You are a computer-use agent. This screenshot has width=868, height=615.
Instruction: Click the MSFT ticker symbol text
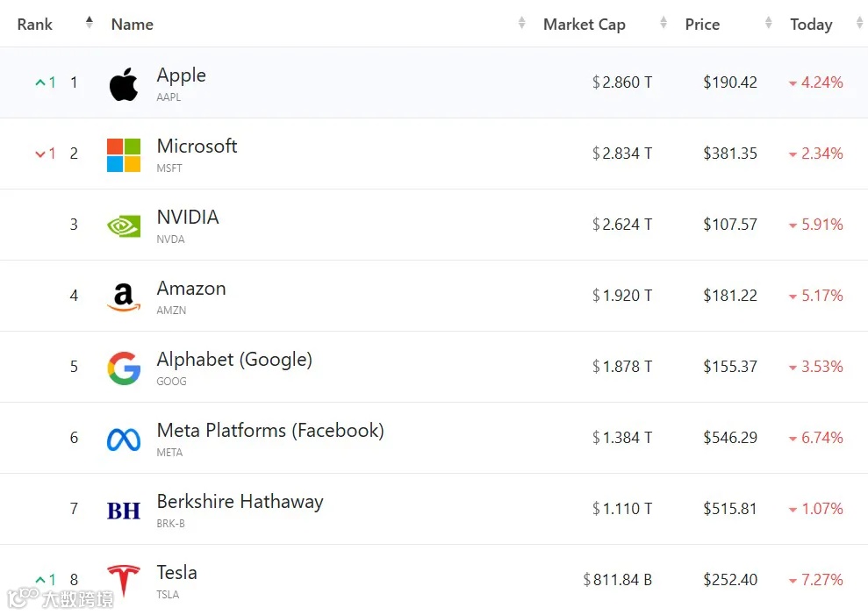tap(169, 168)
